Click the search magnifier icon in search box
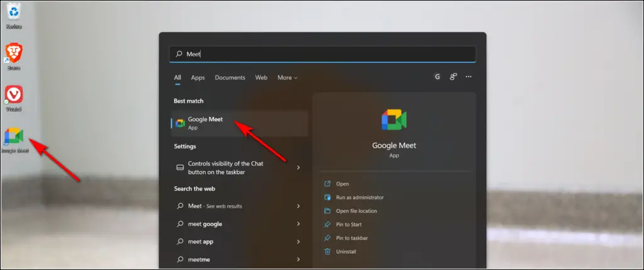 pyautogui.click(x=179, y=54)
